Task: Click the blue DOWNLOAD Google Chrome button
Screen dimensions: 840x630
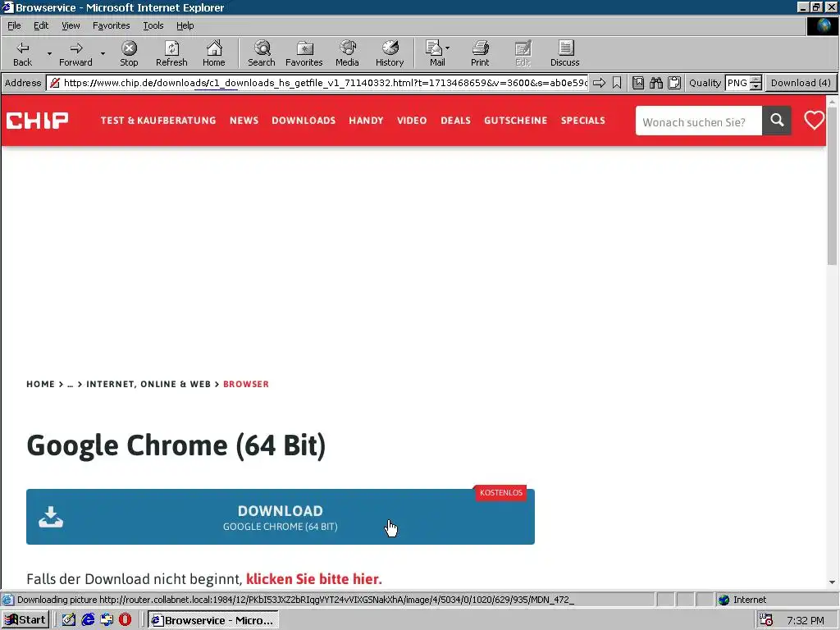Action: click(x=281, y=517)
